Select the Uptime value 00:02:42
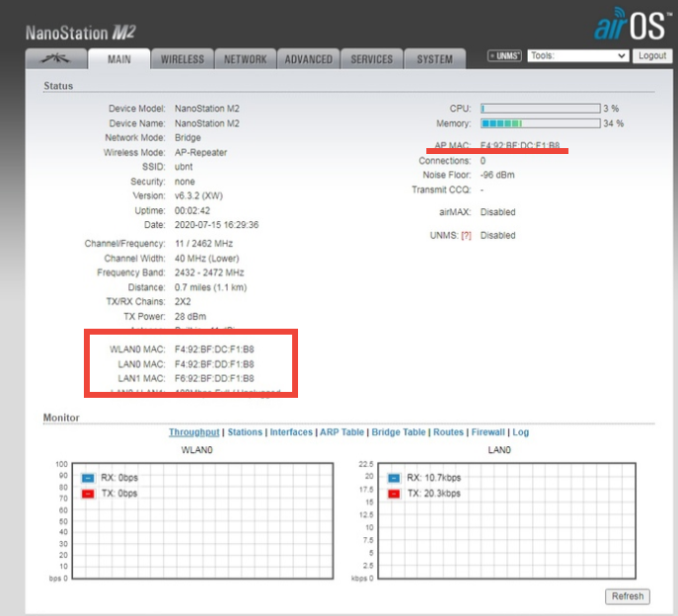The image size is (678, 616). 192,210
